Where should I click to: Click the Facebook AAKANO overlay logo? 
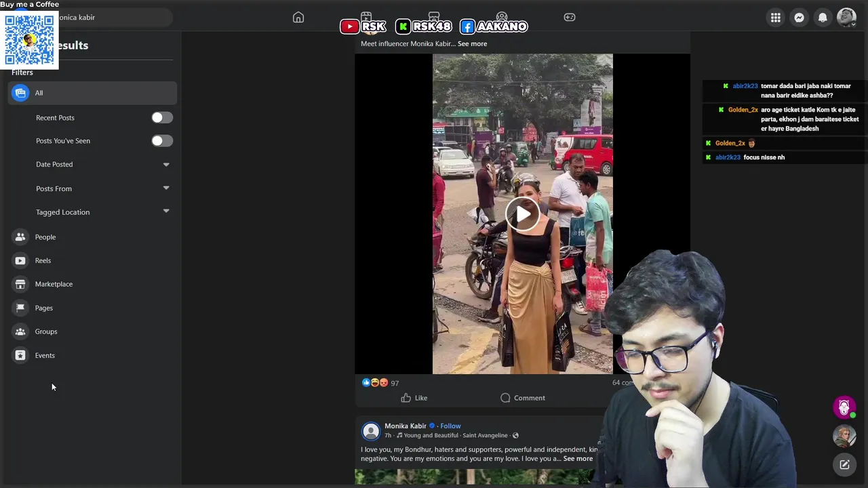pyautogui.click(x=494, y=27)
